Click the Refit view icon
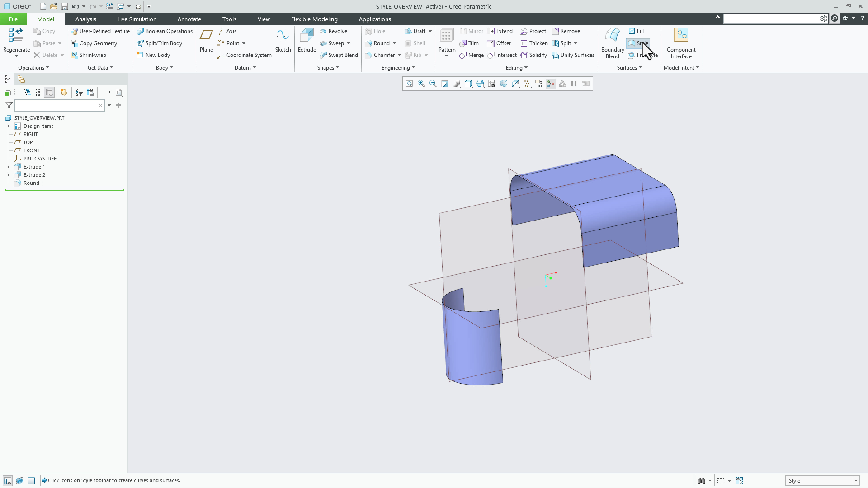The height and width of the screenshot is (488, 868). pyautogui.click(x=409, y=84)
